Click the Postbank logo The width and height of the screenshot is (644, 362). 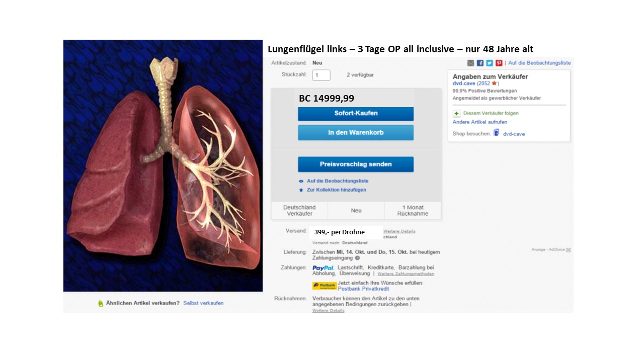(325, 286)
